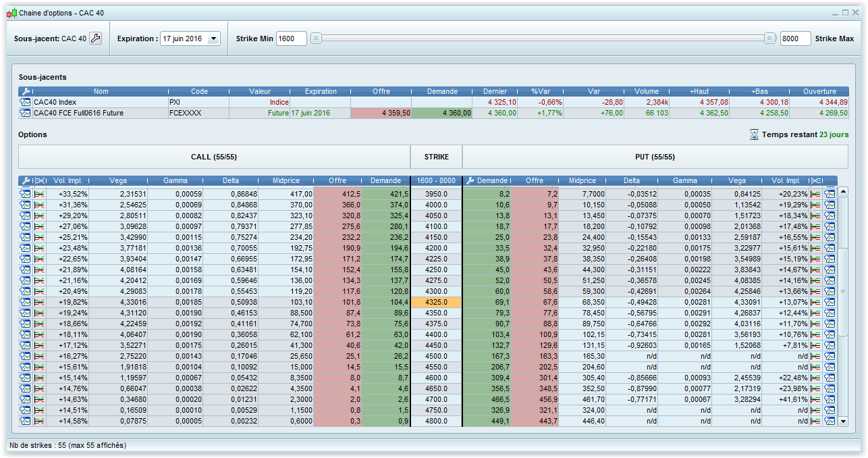This screenshot has width=868, height=458.
Task: Click the Strike Max input field
Action: click(x=795, y=39)
